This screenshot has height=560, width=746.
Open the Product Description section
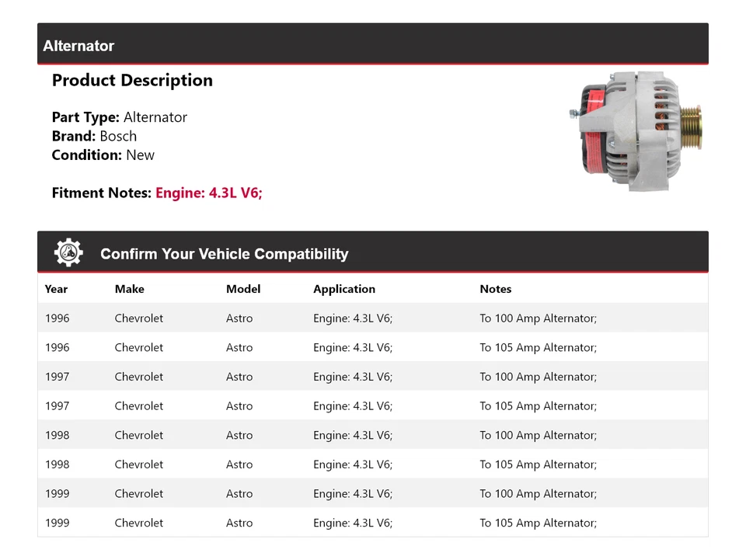click(x=132, y=80)
